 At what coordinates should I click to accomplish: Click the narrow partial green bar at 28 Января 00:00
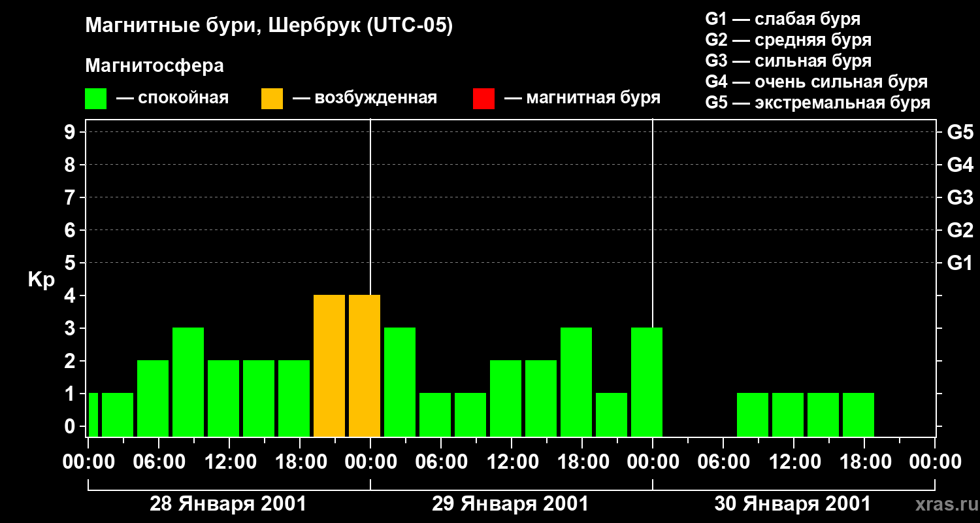(x=93, y=414)
